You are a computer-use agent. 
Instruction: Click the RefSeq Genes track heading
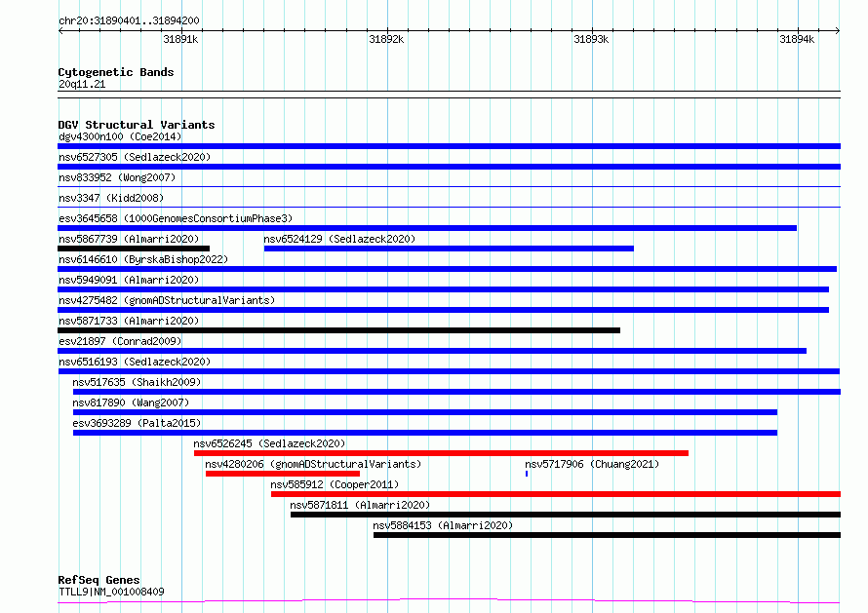(99, 580)
